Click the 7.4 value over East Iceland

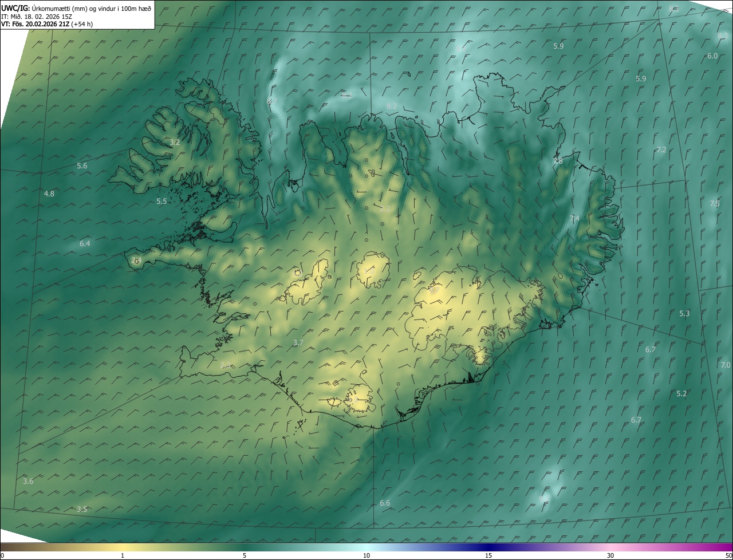(575, 218)
